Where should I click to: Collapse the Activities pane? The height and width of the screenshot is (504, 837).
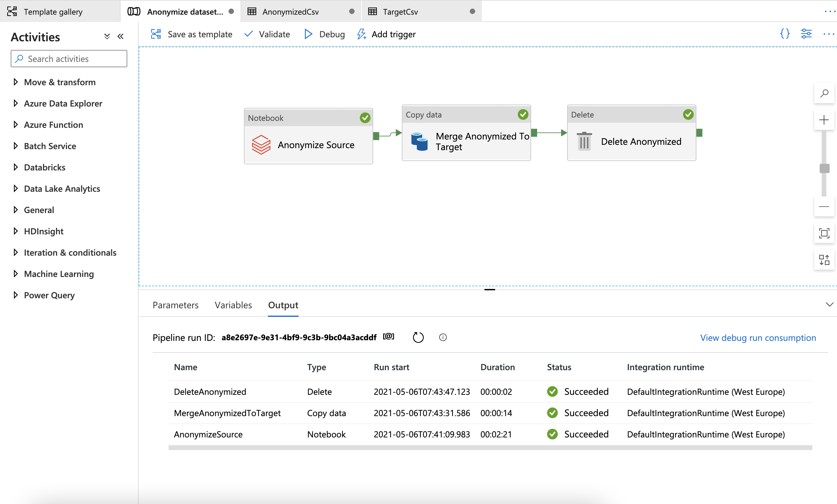tap(121, 36)
